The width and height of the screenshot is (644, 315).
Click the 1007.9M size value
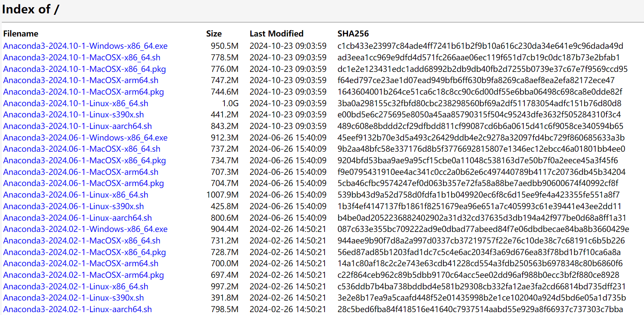pos(222,195)
